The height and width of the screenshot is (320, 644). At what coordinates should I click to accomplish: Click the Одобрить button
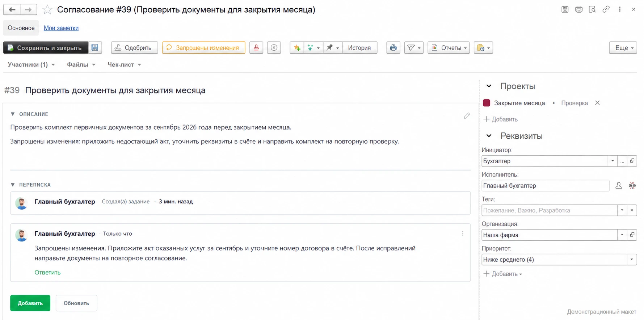tap(134, 48)
